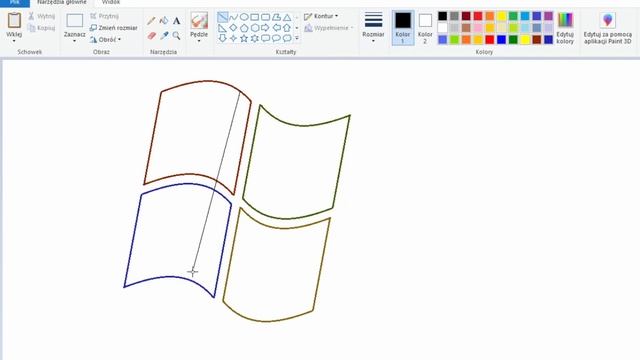
Task: Pick the pink color swatch
Action: tap(478, 28)
